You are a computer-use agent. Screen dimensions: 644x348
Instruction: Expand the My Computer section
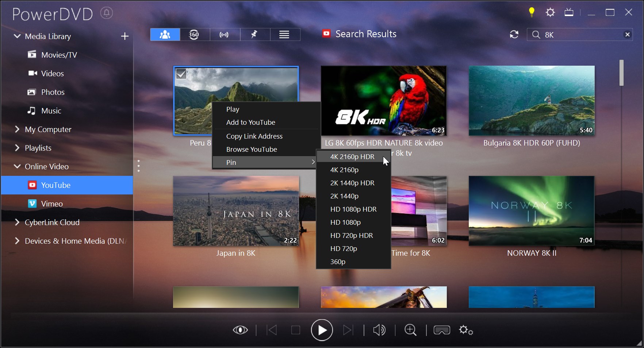[x=16, y=129]
